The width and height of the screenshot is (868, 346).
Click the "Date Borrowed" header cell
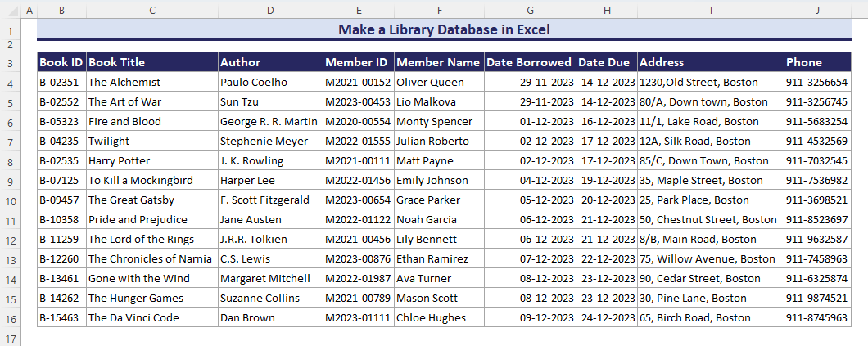pos(530,62)
